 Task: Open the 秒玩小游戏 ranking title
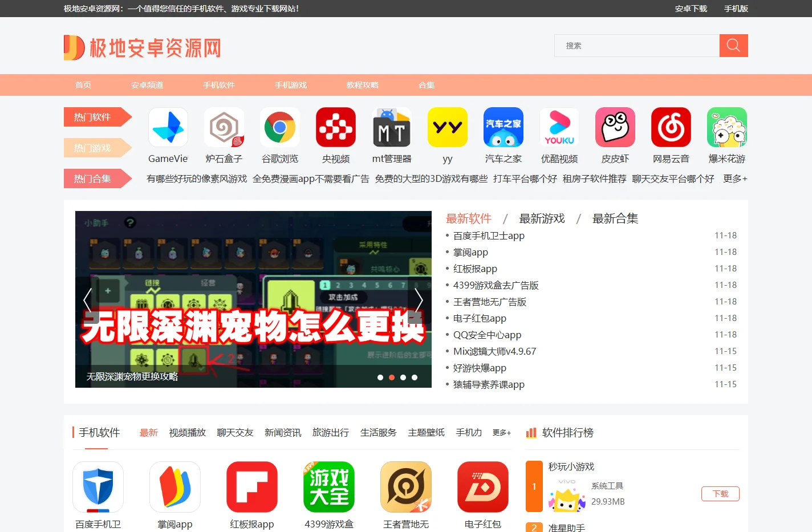[x=571, y=466]
